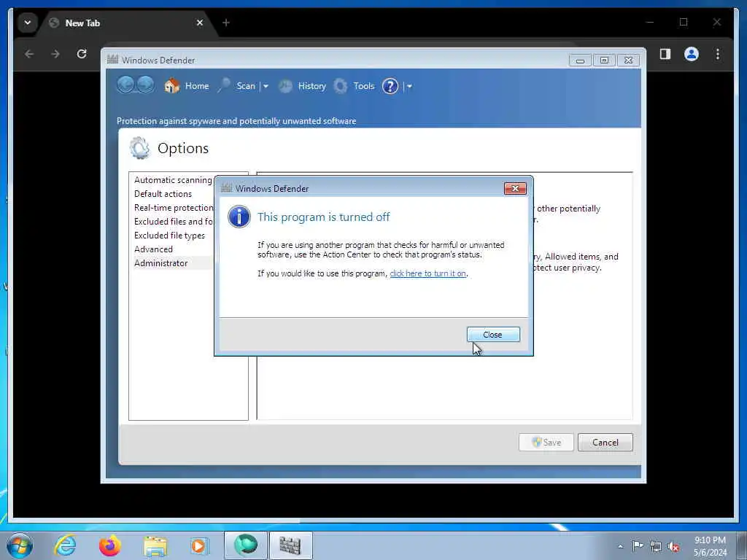Open the Windows Start menu orb
This screenshot has height=560, width=747.
coord(20,545)
